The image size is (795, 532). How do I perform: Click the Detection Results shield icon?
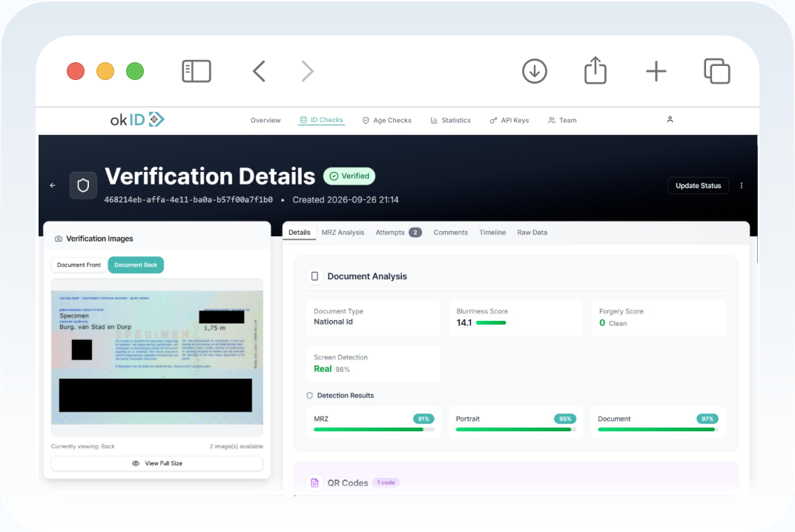pyautogui.click(x=310, y=396)
